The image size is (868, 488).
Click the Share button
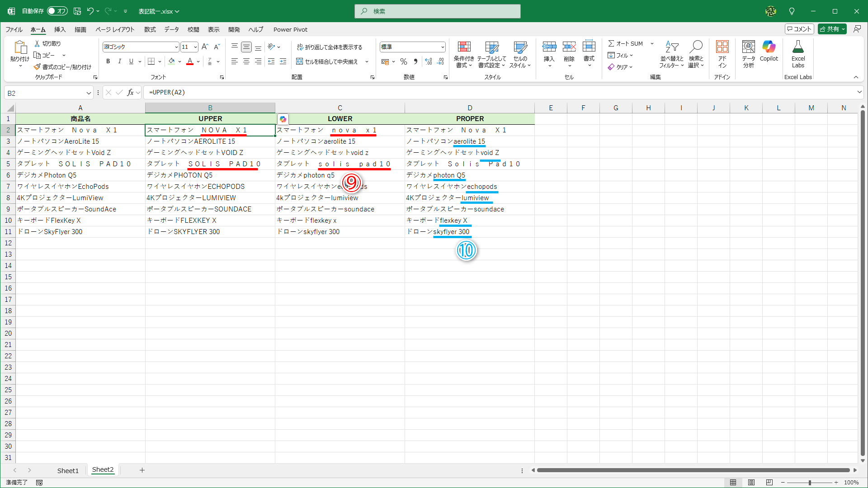(x=829, y=29)
